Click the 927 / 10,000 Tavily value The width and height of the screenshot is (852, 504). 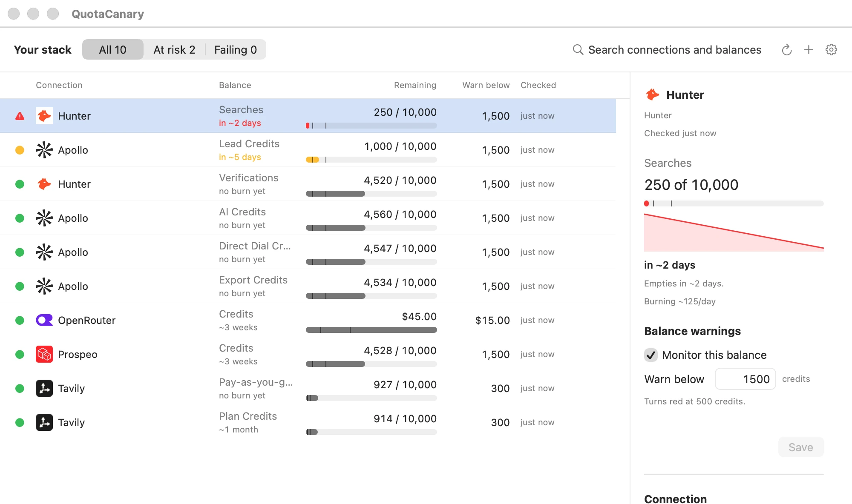point(405,385)
